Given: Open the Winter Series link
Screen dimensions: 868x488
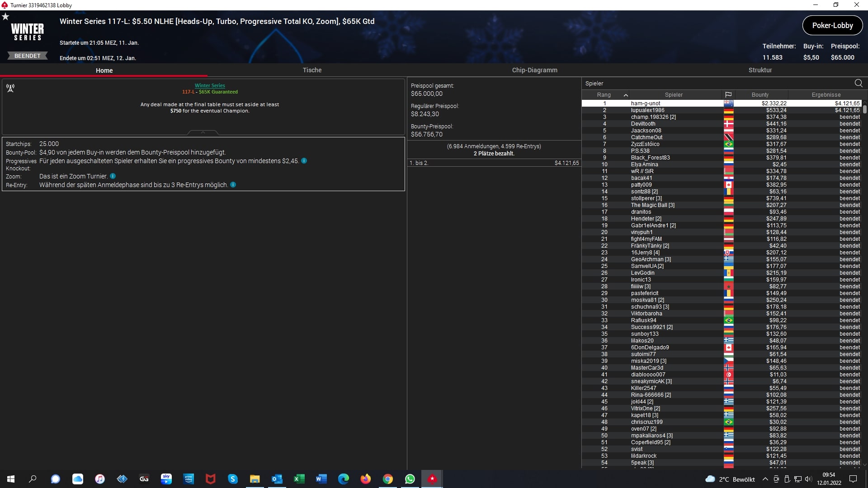Looking at the screenshot, I should [x=210, y=85].
